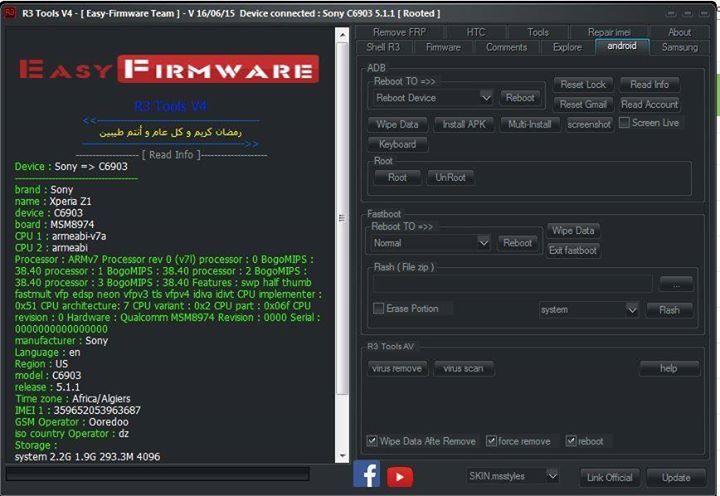Click the help button
The width and height of the screenshot is (720, 496).
[x=669, y=368]
